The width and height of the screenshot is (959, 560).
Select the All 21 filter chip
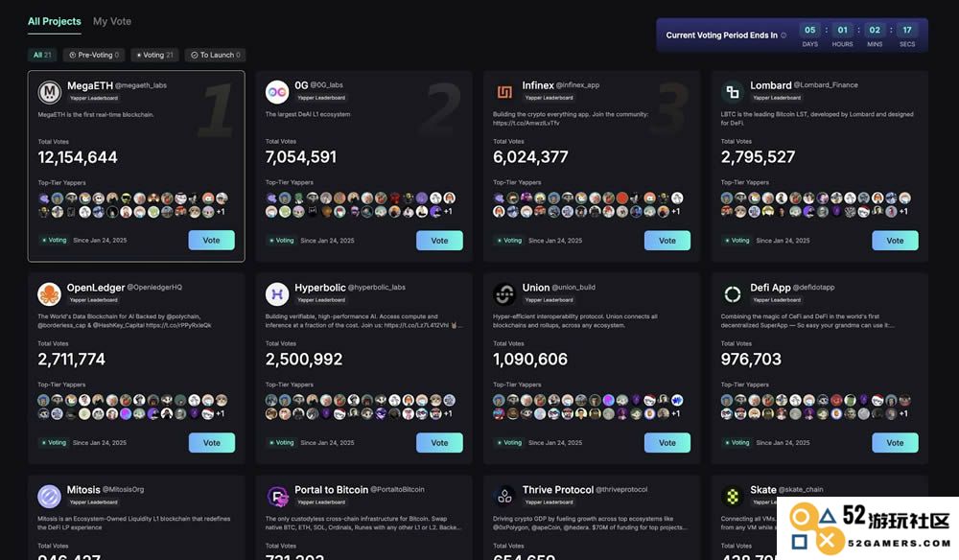[x=42, y=55]
